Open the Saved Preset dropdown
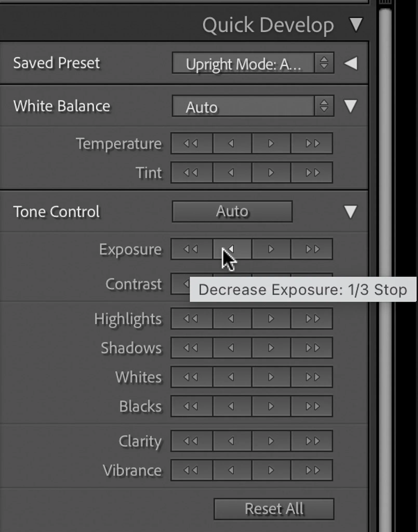This screenshot has height=532, width=418. coord(253,63)
